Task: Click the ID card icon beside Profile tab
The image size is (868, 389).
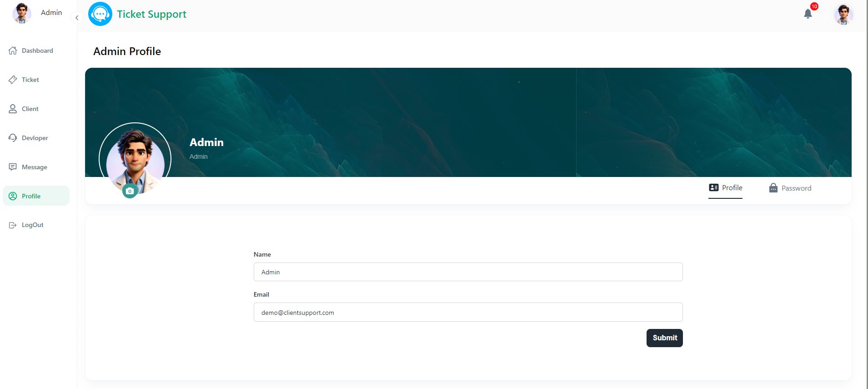Action: click(x=714, y=187)
